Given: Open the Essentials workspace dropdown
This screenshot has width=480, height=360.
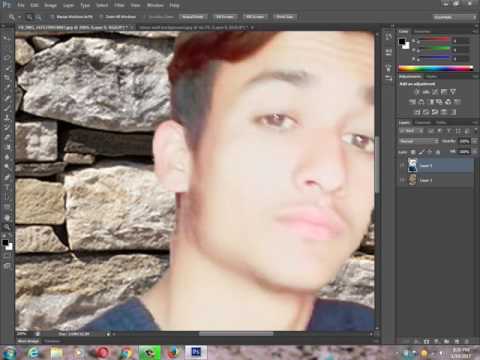Looking at the screenshot, I should pos(455,17).
